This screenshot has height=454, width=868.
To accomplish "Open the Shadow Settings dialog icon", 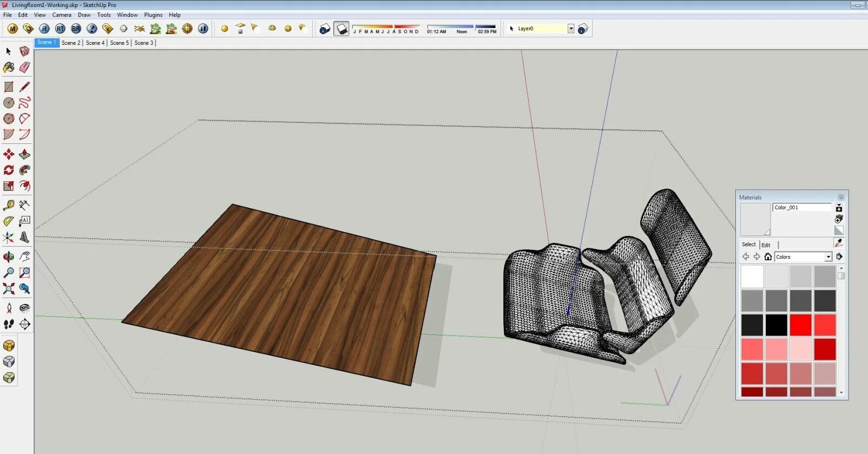I will pos(325,29).
